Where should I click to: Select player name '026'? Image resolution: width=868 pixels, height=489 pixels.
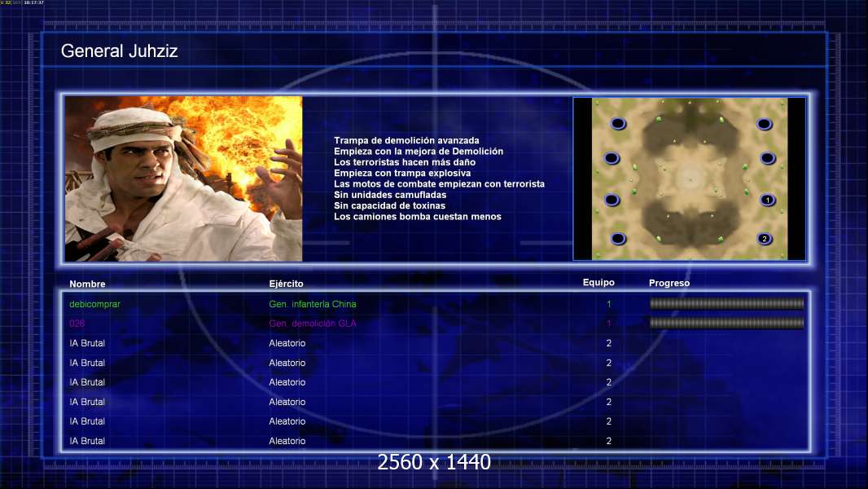pos(77,324)
